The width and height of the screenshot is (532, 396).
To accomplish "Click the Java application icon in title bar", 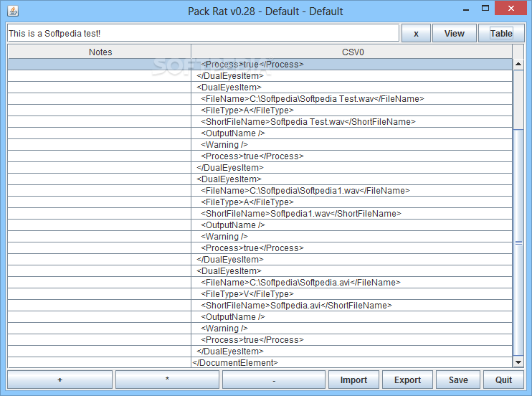I will pos(13,11).
